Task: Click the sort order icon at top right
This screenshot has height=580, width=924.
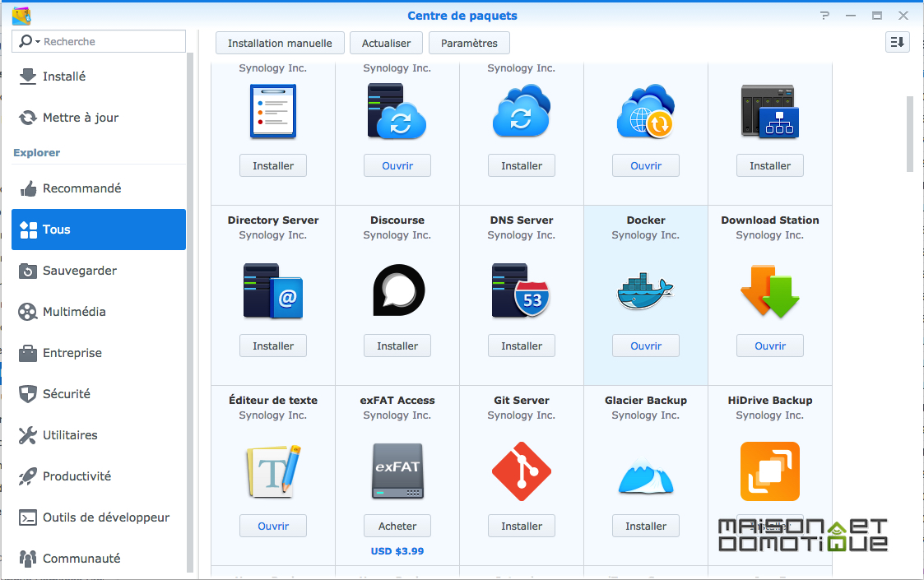Action: [x=897, y=42]
